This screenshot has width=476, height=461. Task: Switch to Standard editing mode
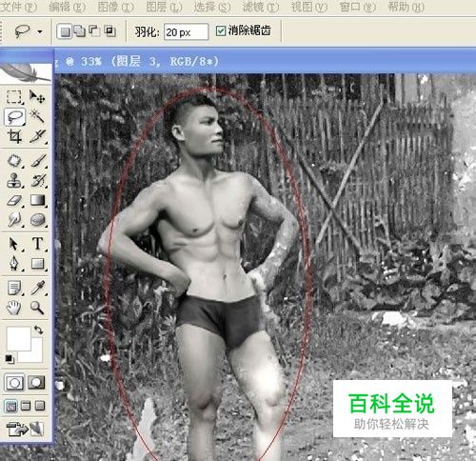(x=14, y=383)
